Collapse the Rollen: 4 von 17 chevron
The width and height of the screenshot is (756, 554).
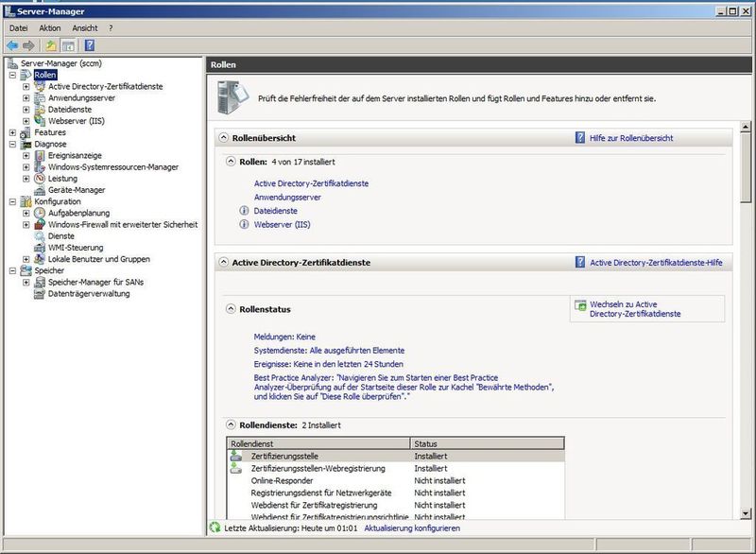coord(231,162)
